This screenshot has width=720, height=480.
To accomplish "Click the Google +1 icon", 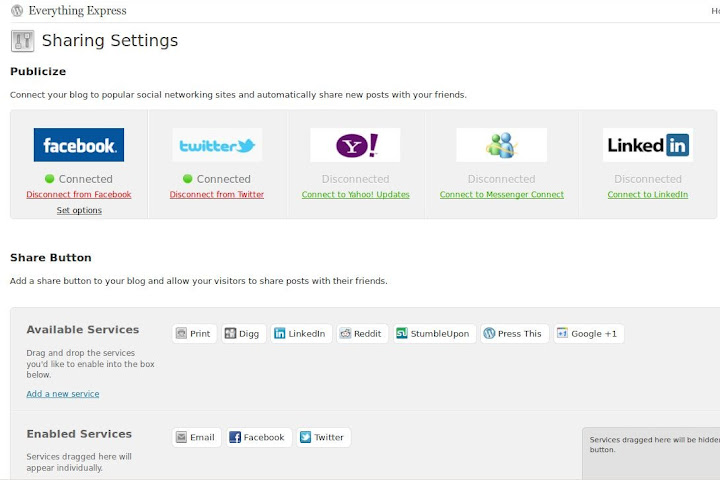I will (x=562, y=333).
